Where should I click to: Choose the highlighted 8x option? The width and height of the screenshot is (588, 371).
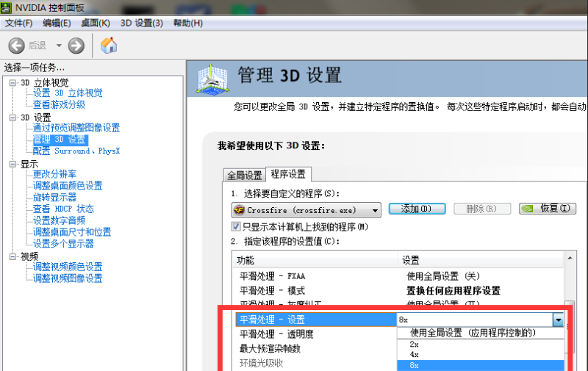[481, 365]
